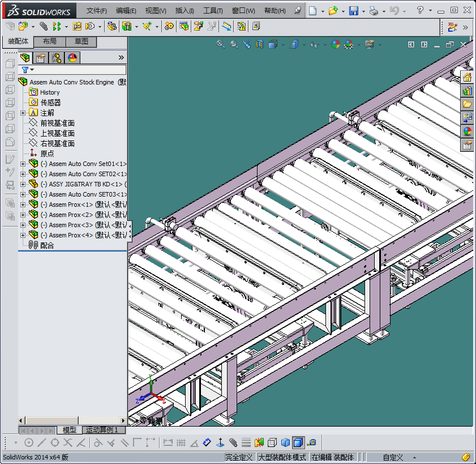Click the 运动算例1 motion study tab
This screenshot has width=476, height=464.
click(101, 430)
